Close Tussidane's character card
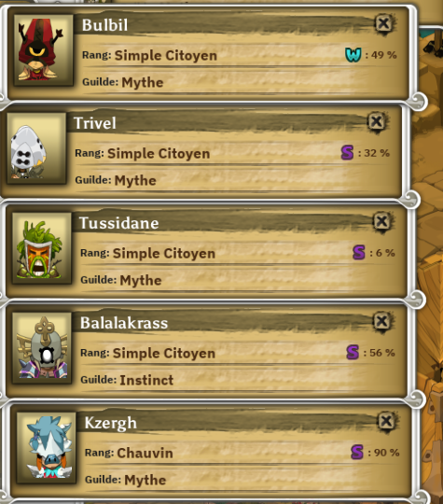443x504 pixels. point(382,221)
